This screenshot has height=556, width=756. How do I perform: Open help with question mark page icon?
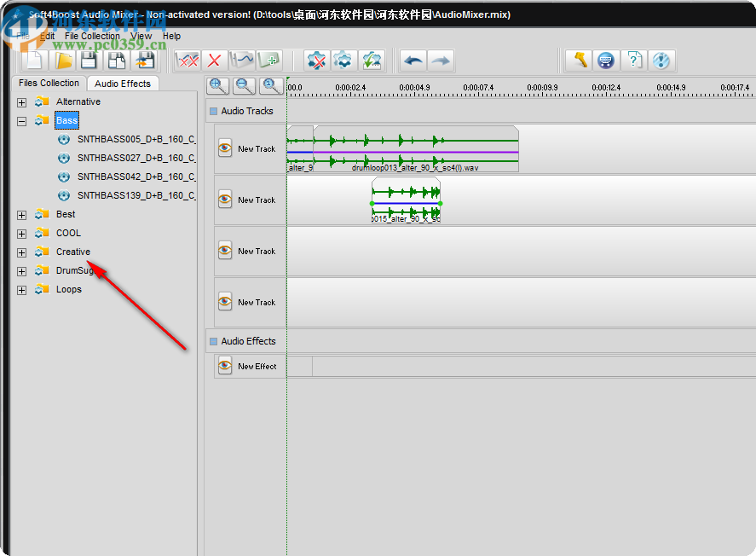tap(634, 61)
